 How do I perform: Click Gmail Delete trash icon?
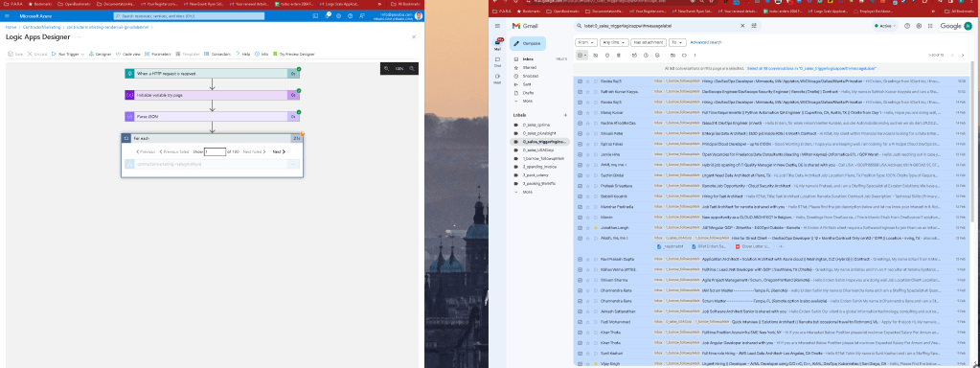[619, 55]
